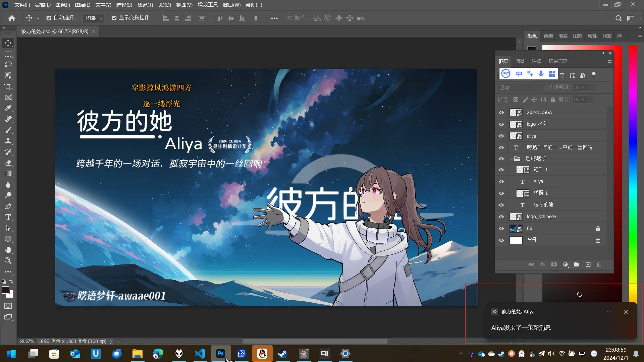This screenshot has height=362, width=644.
Task: Switch to the 通道 tab
Action: pyautogui.click(x=520, y=61)
